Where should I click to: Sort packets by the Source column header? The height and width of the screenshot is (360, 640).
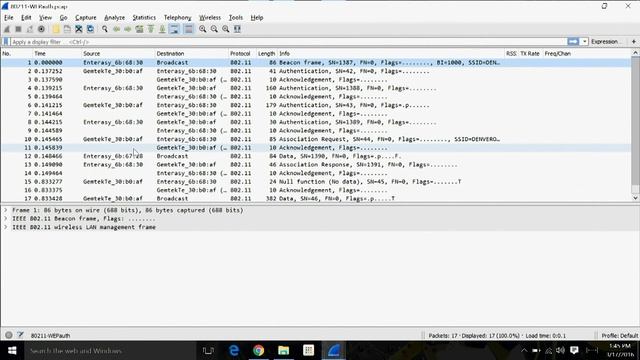click(x=118, y=53)
